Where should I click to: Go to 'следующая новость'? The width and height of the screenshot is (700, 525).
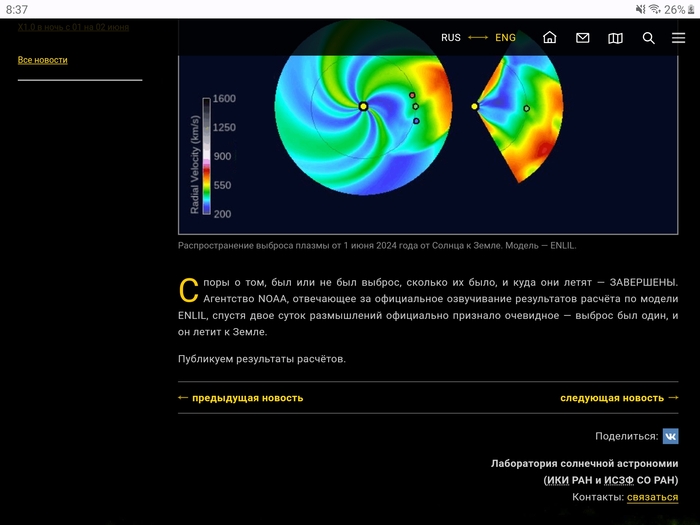point(619,398)
